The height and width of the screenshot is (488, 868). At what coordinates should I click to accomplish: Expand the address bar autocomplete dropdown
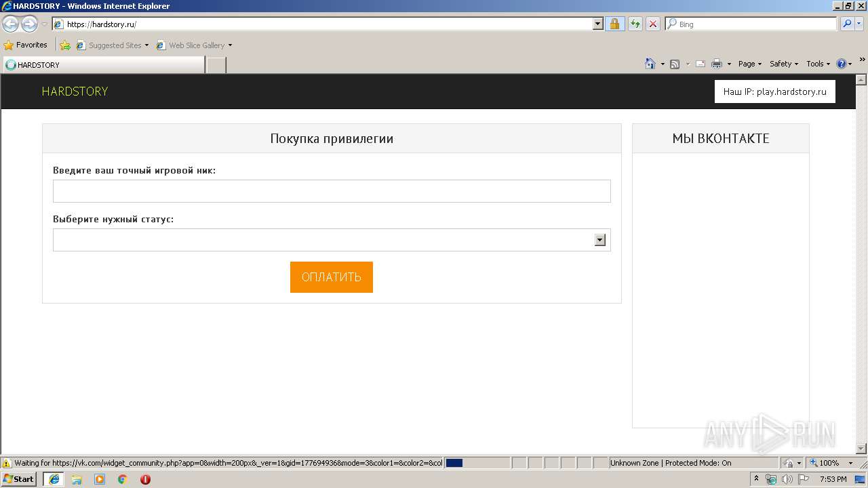(597, 24)
